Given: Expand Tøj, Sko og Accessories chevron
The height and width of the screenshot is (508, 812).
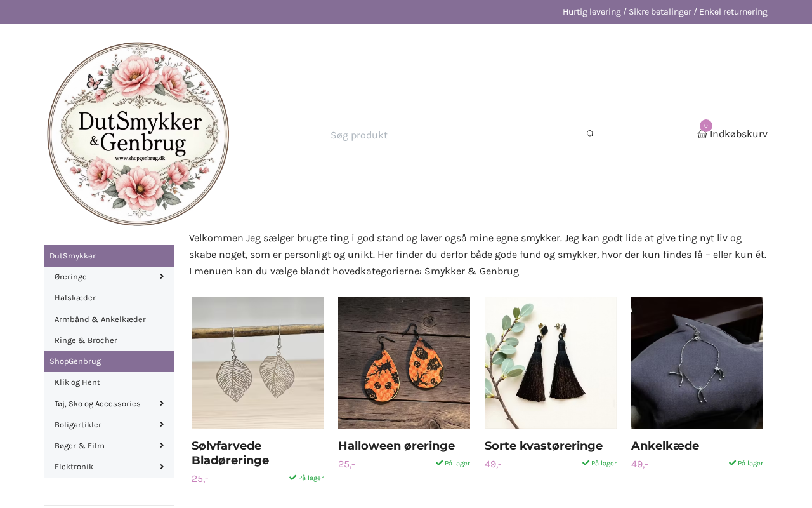Looking at the screenshot, I should 162,403.
